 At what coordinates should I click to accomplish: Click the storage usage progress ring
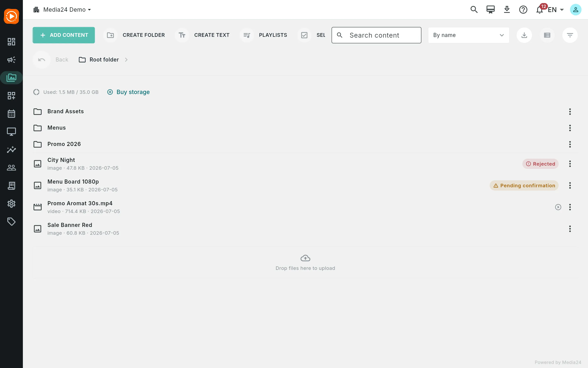click(37, 92)
